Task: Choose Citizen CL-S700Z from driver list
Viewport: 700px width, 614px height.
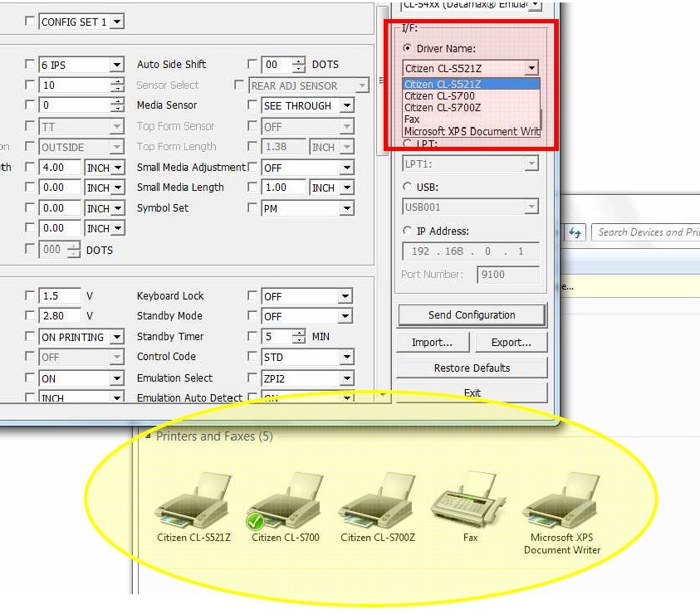Action: 442,108
